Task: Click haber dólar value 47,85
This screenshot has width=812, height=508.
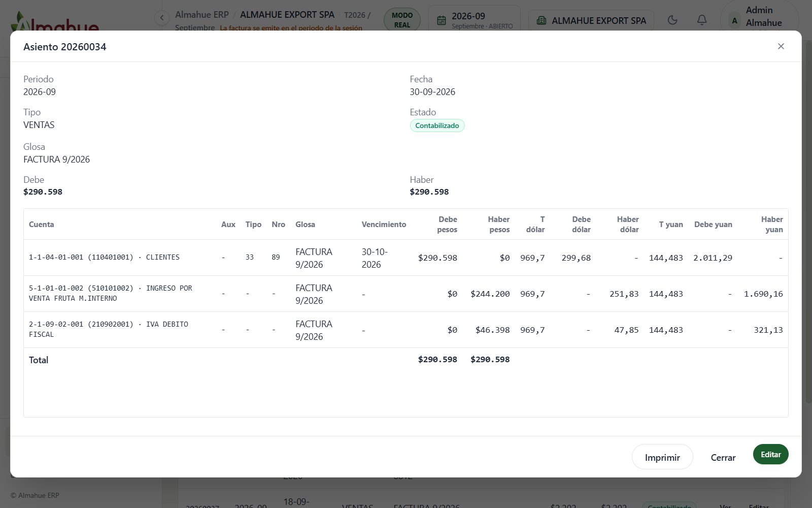Action: click(626, 330)
